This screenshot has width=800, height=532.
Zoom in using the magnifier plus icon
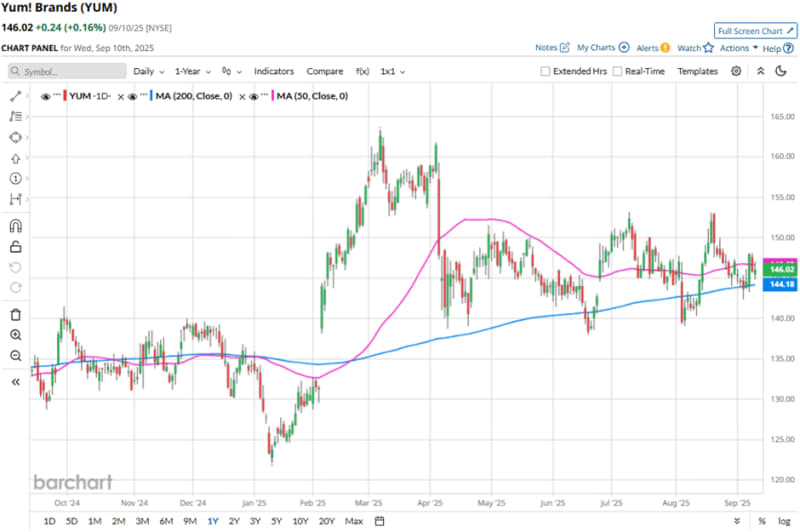pos(16,335)
